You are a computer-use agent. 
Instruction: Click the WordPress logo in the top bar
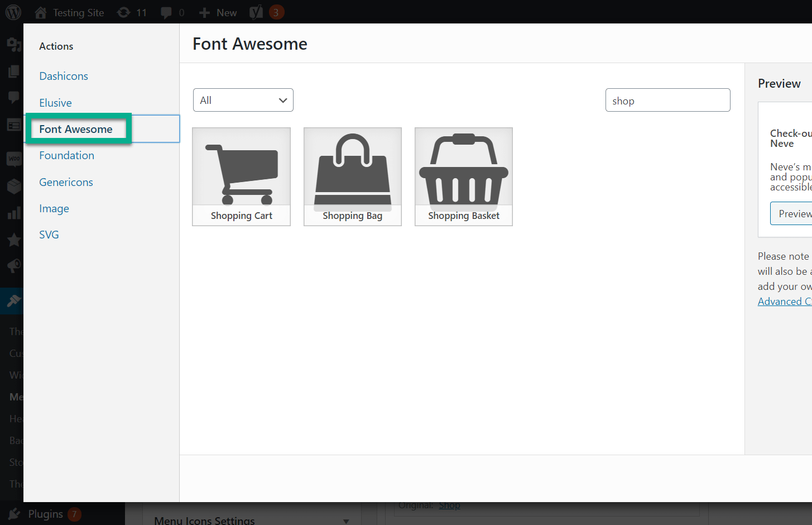pos(12,12)
